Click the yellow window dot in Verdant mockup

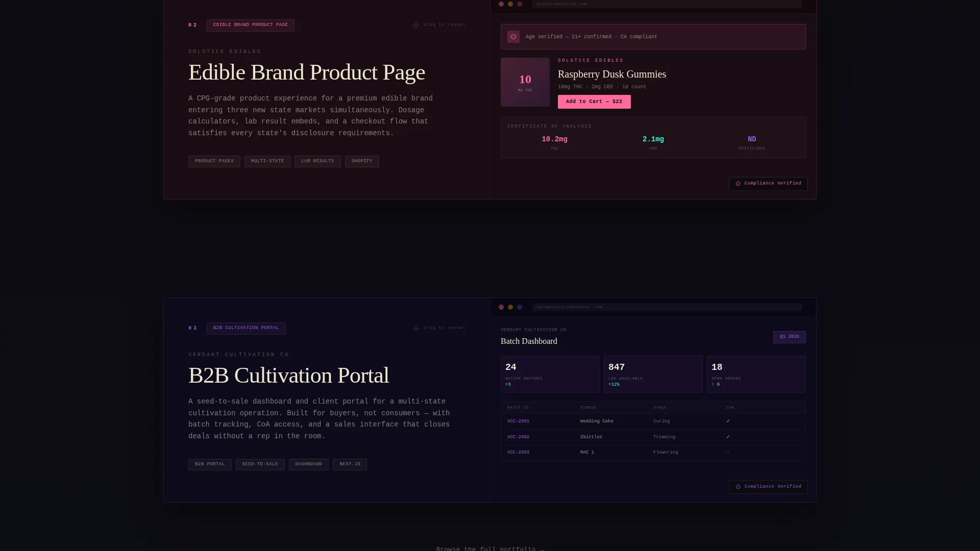pyautogui.click(x=510, y=307)
